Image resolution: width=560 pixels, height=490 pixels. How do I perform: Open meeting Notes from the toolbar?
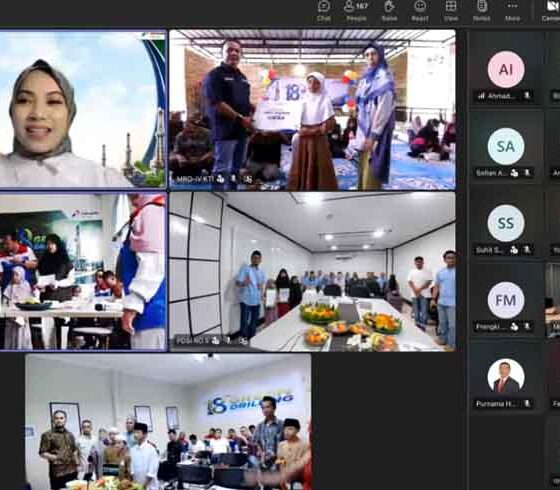(x=481, y=11)
